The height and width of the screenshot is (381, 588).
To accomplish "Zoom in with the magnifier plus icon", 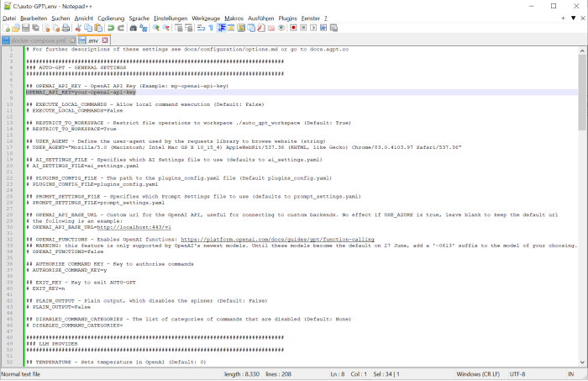I will [156, 28].
